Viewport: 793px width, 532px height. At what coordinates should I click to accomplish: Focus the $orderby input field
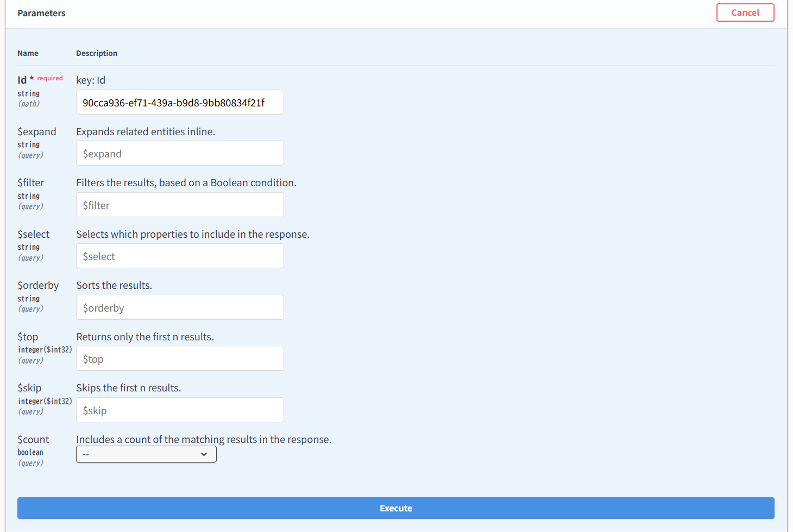point(180,307)
